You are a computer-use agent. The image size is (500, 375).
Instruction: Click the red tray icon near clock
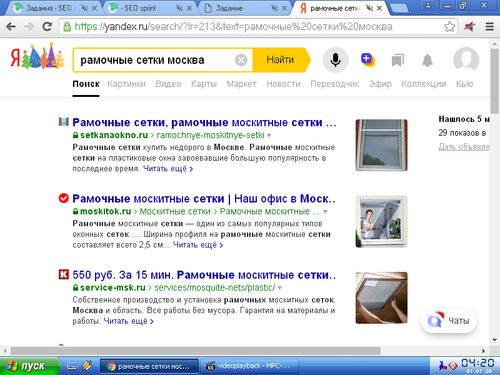[452, 366]
